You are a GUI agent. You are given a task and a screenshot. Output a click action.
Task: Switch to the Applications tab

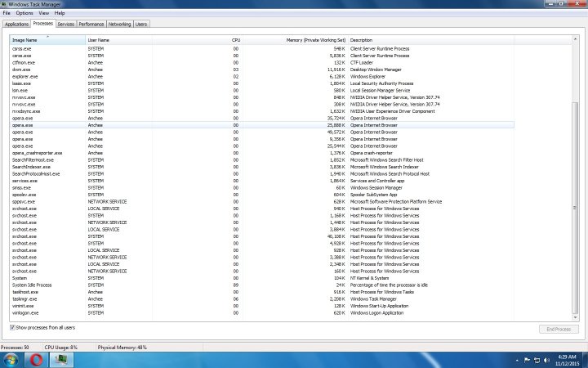pos(16,24)
